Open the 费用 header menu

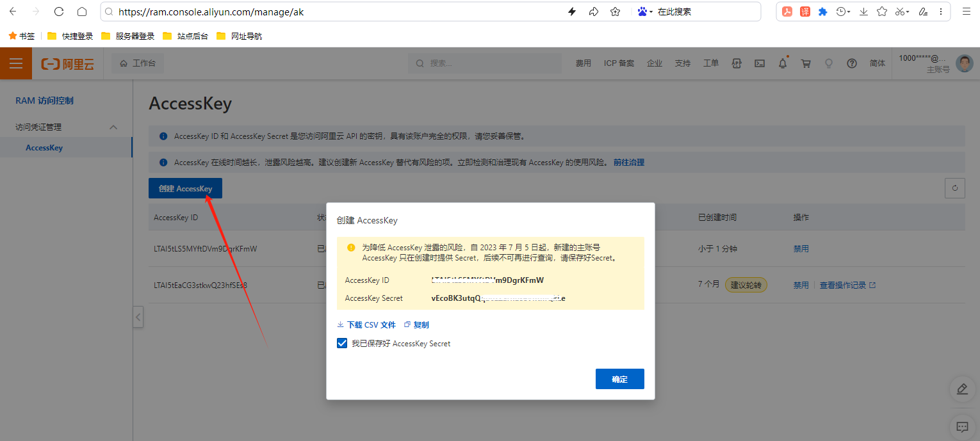point(584,63)
